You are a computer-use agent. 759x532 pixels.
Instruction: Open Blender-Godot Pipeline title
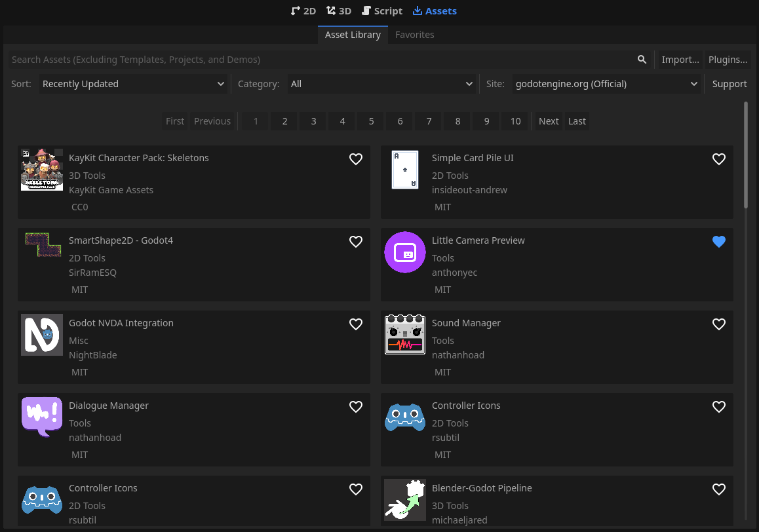point(482,488)
